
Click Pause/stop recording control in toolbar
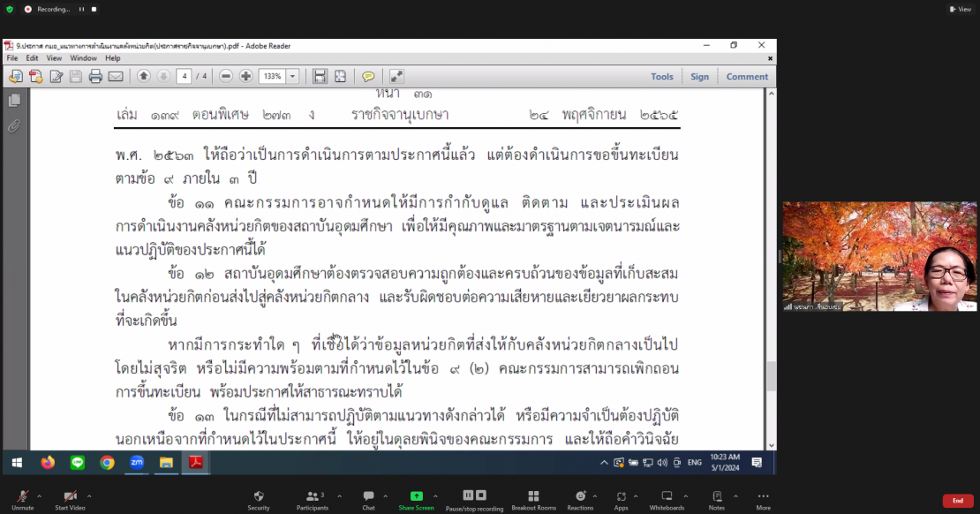point(474,500)
